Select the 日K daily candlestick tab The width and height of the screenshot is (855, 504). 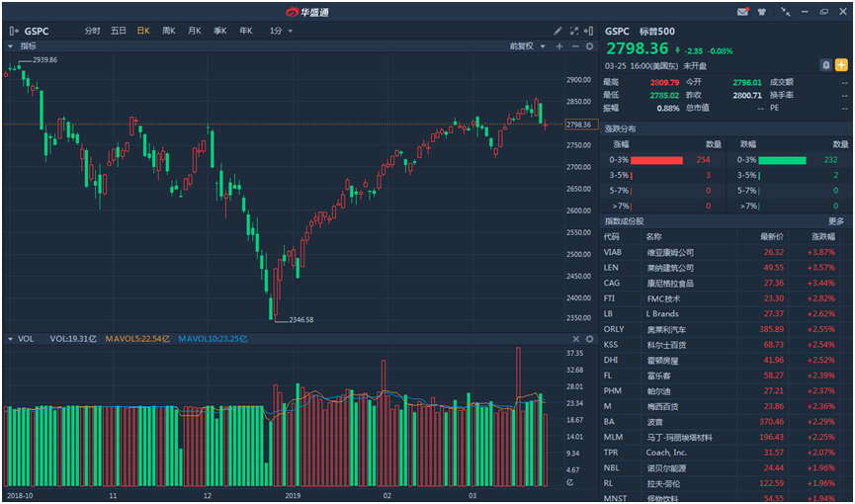pyautogui.click(x=143, y=31)
